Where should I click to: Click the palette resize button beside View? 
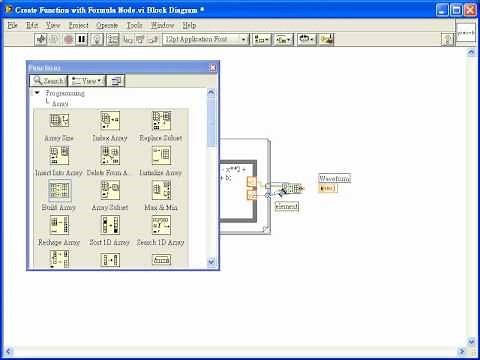pyautogui.click(x=116, y=81)
